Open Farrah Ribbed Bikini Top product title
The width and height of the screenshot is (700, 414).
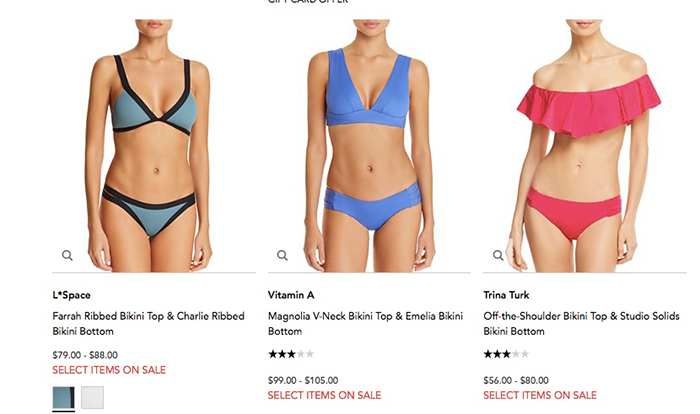point(148,324)
